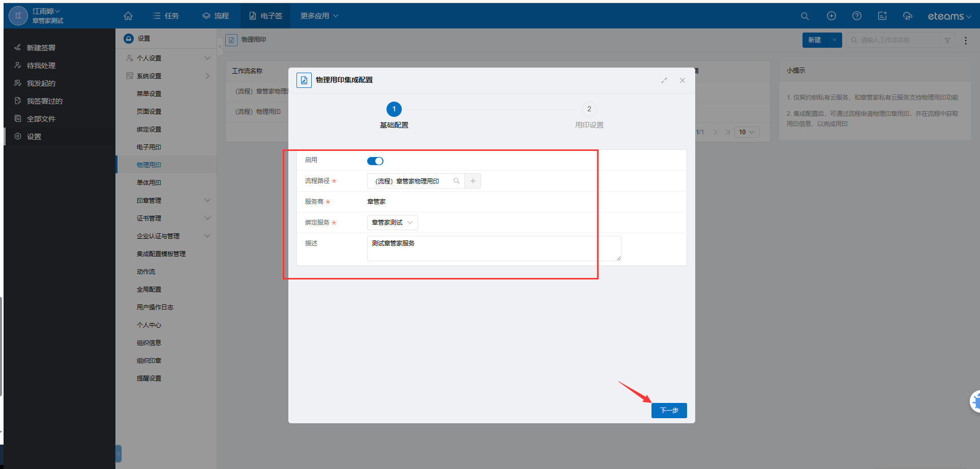Click the search icon in 流程路径 field
Viewport: 980px width, 469px height.
456,181
